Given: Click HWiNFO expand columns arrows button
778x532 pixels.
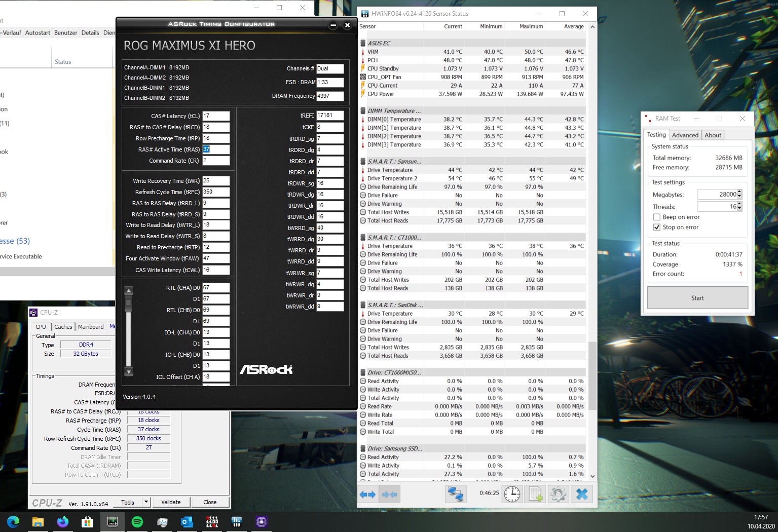Looking at the screenshot, I should [x=367, y=495].
